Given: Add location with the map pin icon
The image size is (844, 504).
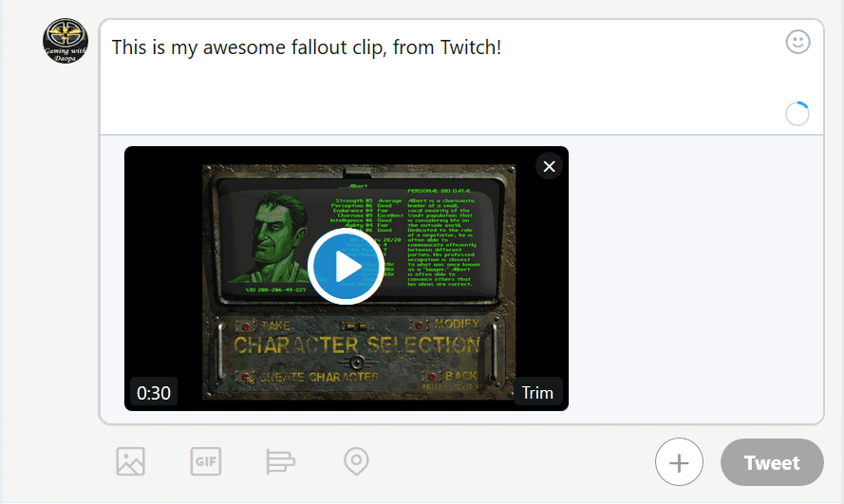Looking at the screenshot, I should click(x=356, y=461).
